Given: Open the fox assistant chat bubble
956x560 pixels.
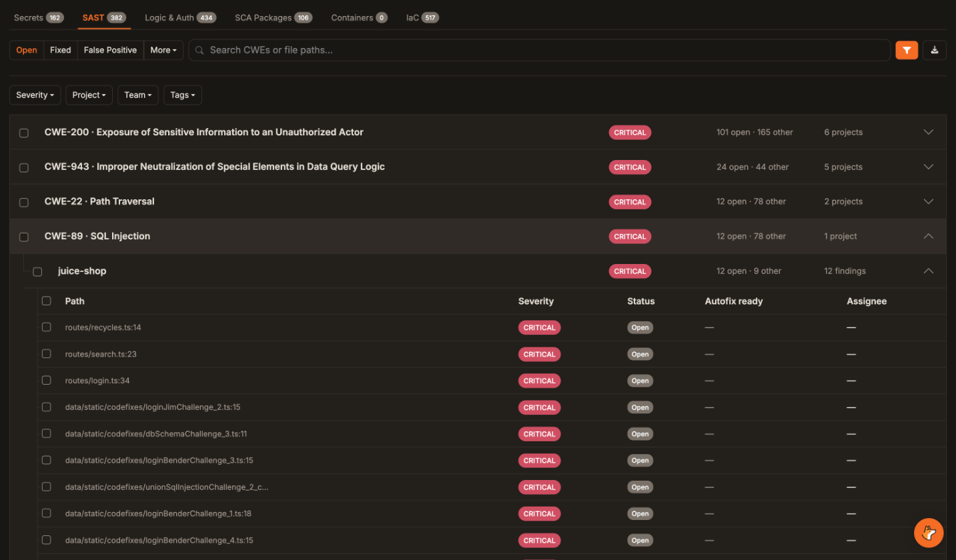Looking at the screenshot, I should click(929, 533).
